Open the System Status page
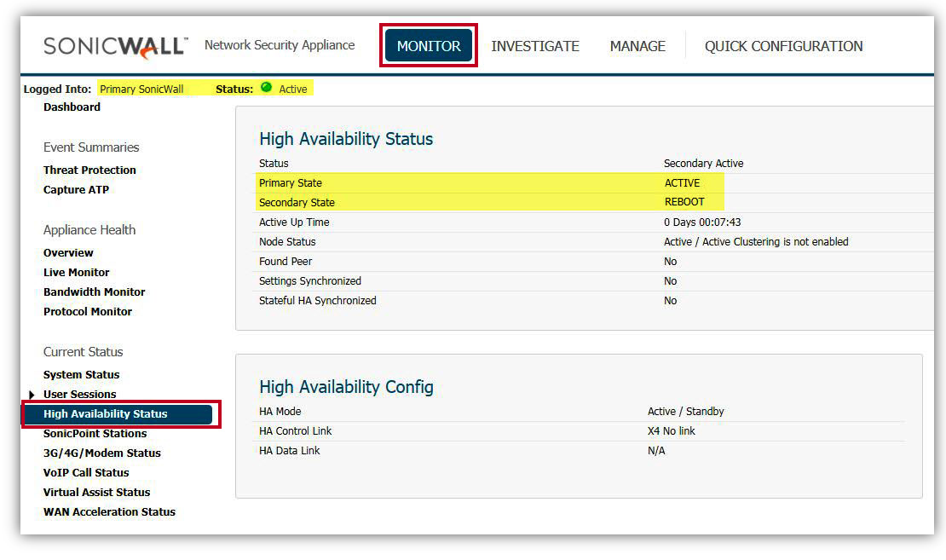 [82, 375]
